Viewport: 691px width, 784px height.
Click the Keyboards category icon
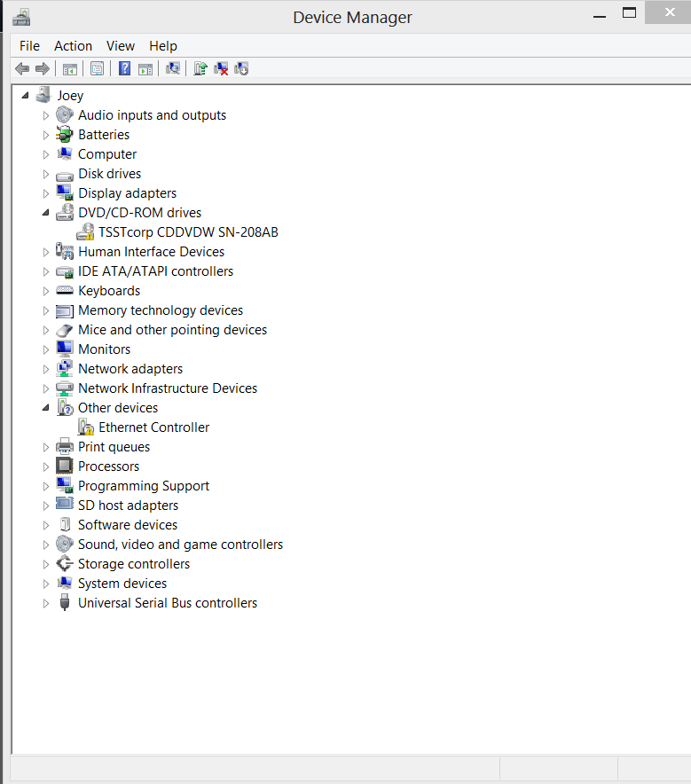point(65,290)
